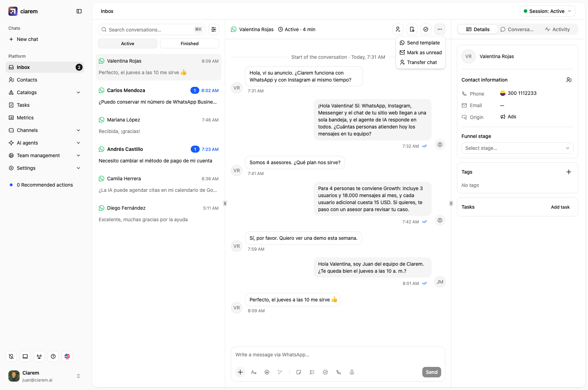This screenshot has height=390, width=588.
Task: Click the note icon in composer toolbar
Action: [x=299, y=372]
